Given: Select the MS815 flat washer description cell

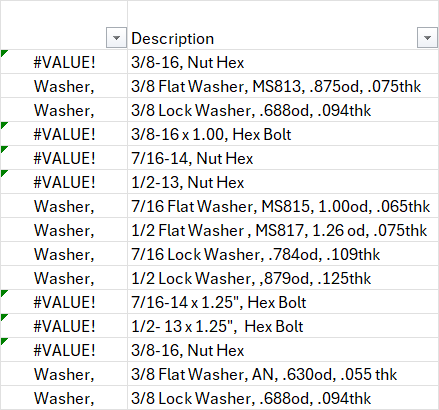Looking at the screenshot, I should pos(283,206).
